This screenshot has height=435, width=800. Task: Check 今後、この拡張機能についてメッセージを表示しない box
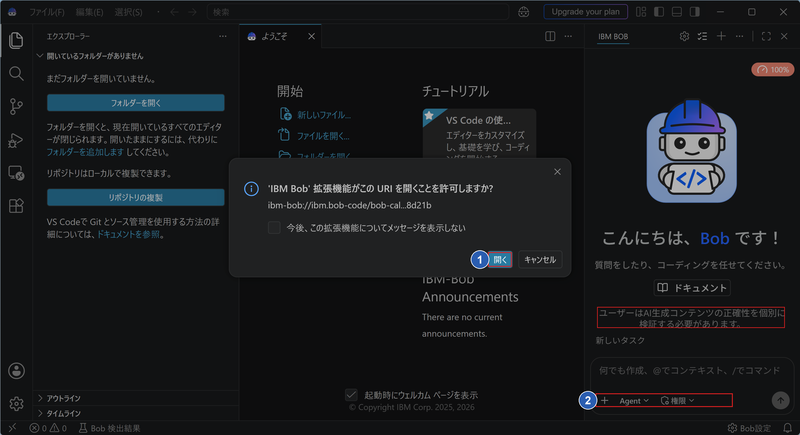click(274, 228)
